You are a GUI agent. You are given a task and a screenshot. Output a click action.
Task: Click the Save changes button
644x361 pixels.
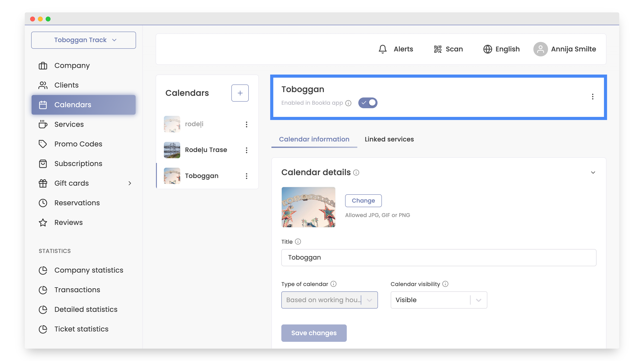(314, 333)
